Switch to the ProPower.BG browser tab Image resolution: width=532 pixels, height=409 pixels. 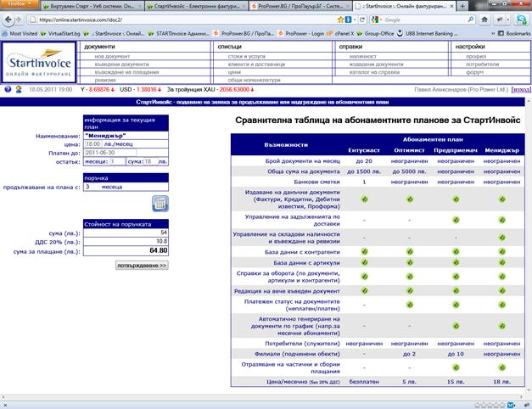pyautogui.click(x=300, y=6)
